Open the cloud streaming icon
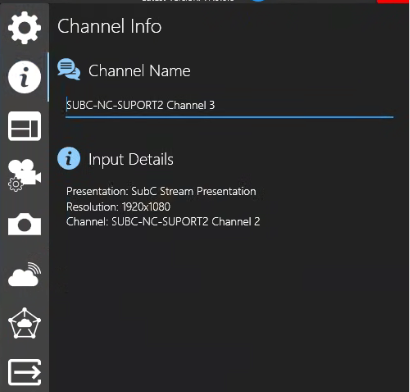Image resolution: width=410 pixels, height=392 pixels. coord(24,274)
